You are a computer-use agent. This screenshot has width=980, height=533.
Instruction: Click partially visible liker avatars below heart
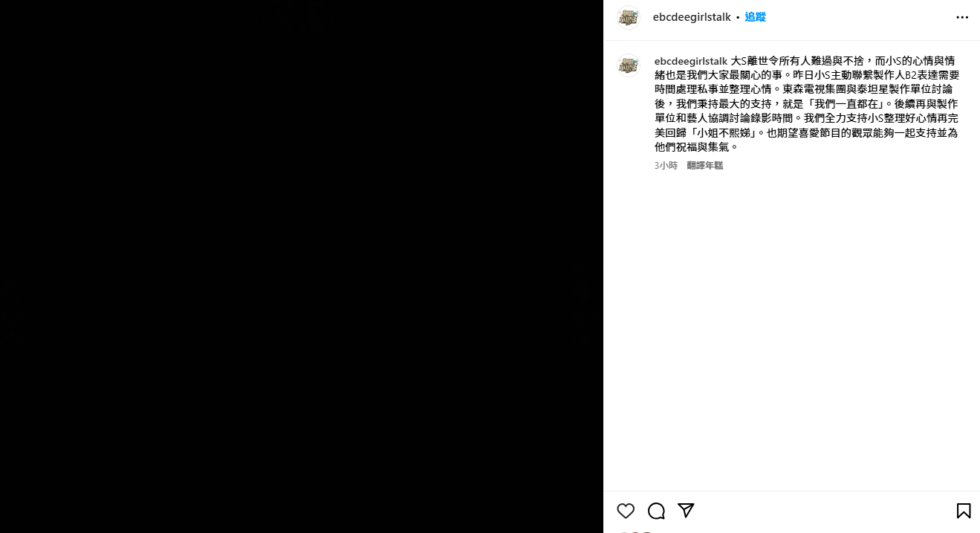point(636,531)
